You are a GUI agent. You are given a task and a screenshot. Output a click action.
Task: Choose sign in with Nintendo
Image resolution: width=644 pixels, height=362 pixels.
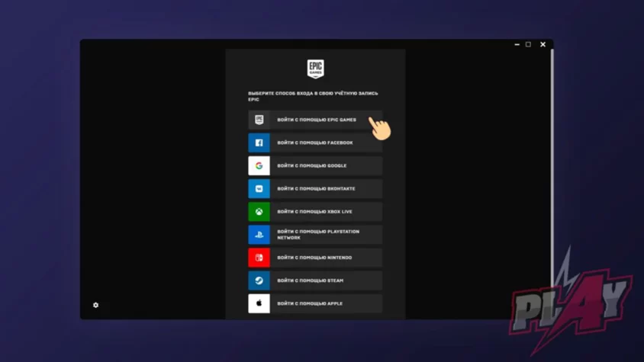[x=315, y=258]
